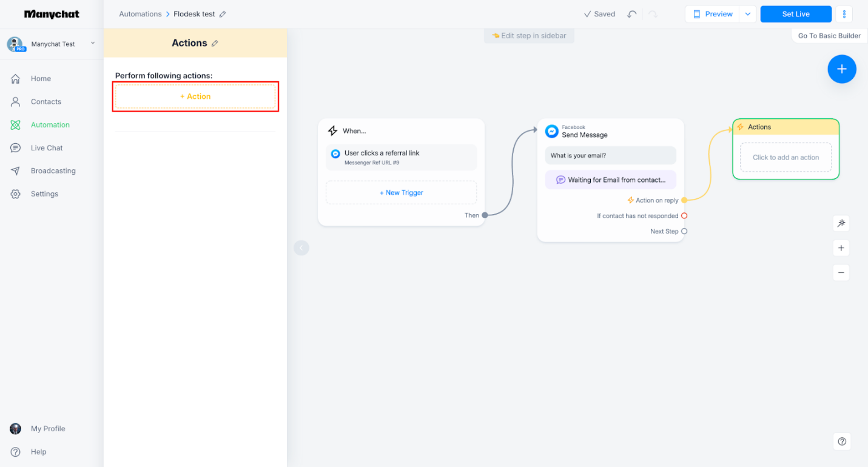Viewport: 868px width, 467px height.
Task: Zoom out the canvas with minus
Action: point(841,273)
